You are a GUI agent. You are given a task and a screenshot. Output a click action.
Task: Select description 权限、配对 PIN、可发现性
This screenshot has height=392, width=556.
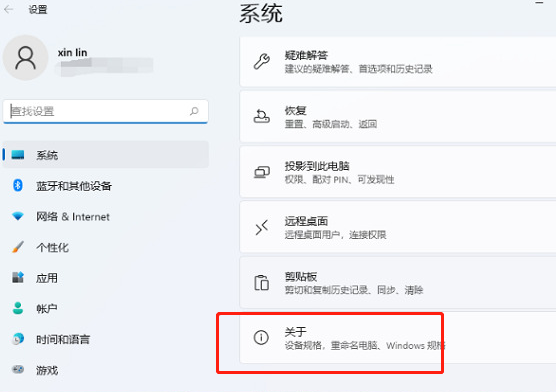pyautogui.click(x=339, y=180)
